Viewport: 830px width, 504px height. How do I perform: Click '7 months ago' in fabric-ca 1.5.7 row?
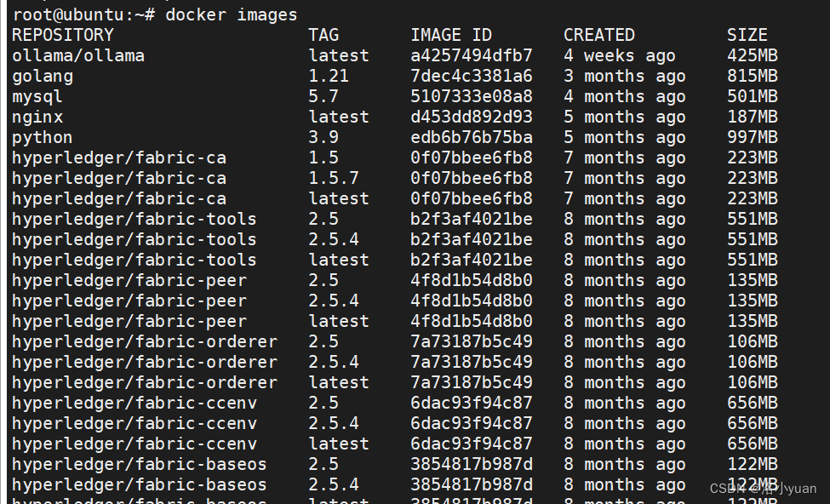coord(625,179)
